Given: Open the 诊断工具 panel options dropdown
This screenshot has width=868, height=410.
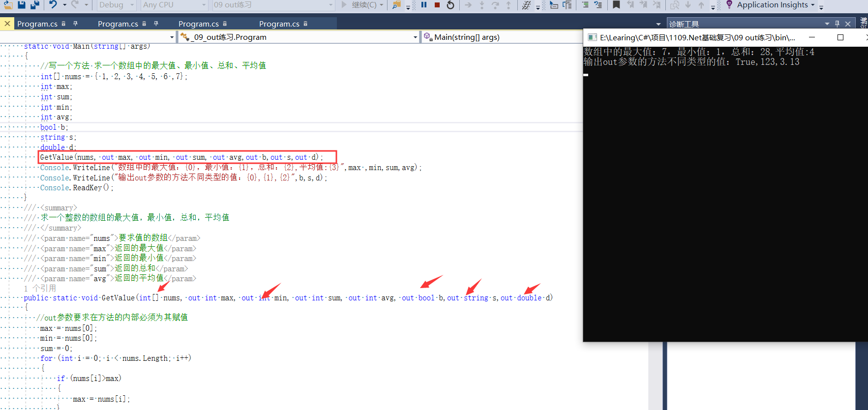Looking at the screenshot, I should pos(827,24).
